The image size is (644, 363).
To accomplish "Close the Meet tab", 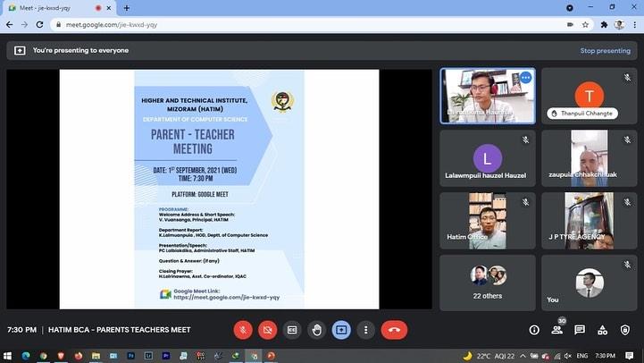I will (109, 8).
